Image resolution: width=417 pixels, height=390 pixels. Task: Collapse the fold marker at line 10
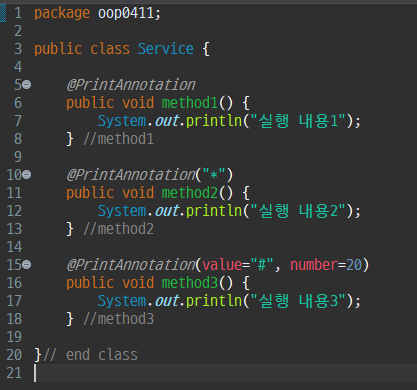pyautogui.click(x=27, y=175)
